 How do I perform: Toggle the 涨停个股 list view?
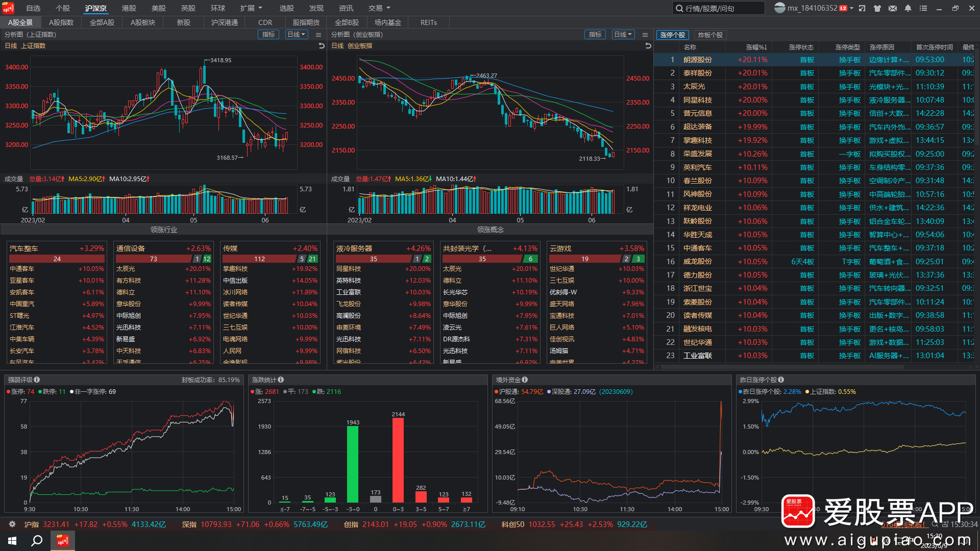click(x=672, y=35)
